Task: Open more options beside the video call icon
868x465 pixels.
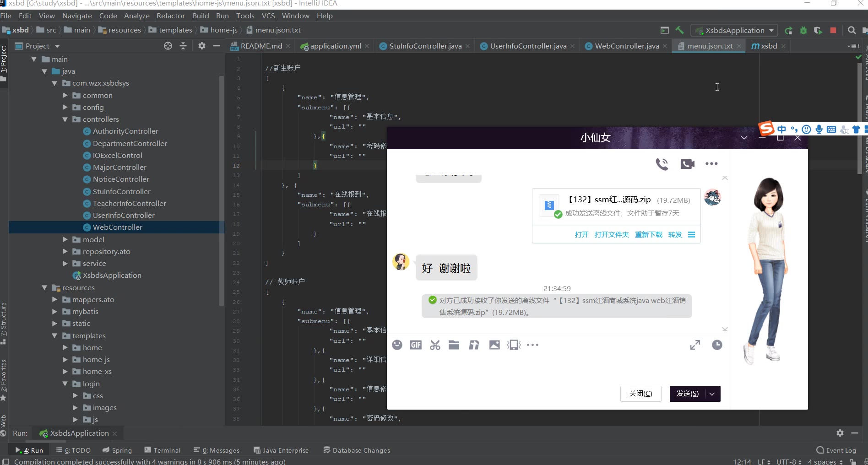Action: (x=711, y=164)
